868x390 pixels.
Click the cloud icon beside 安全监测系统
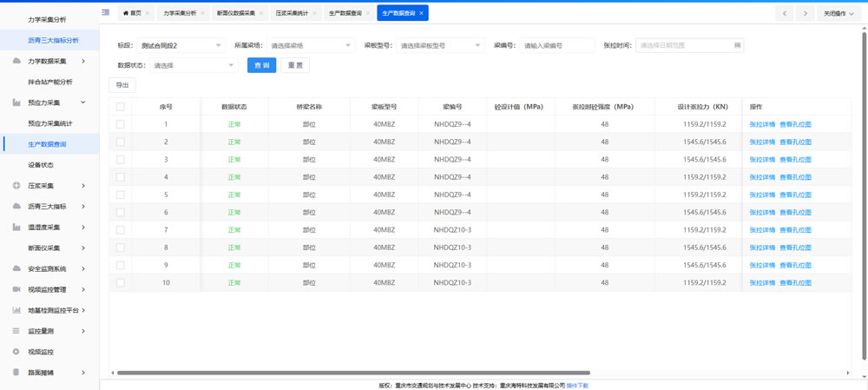pyautogui.click(x=16, y=268)
